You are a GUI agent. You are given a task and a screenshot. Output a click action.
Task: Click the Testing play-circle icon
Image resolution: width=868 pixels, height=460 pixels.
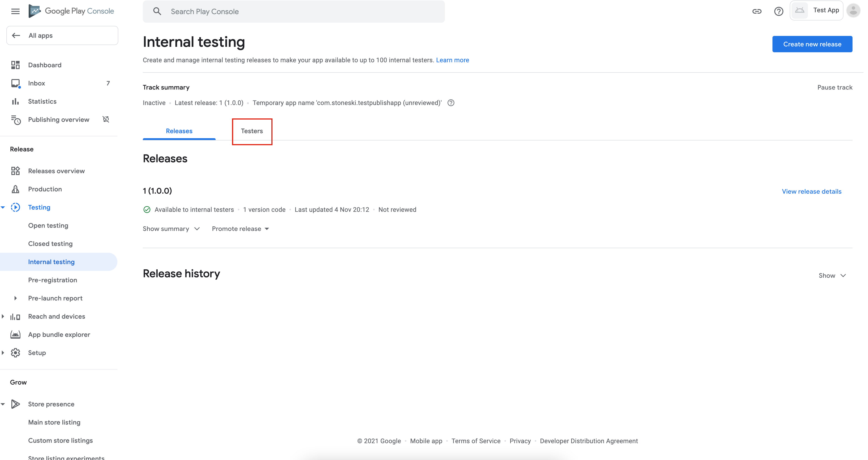pyautogui.click(x=15, y=207)
